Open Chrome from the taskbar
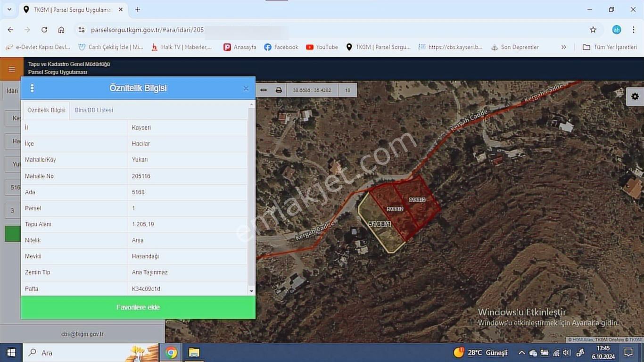The height and width of the screenshot is (362, 644). click(171, 353)
